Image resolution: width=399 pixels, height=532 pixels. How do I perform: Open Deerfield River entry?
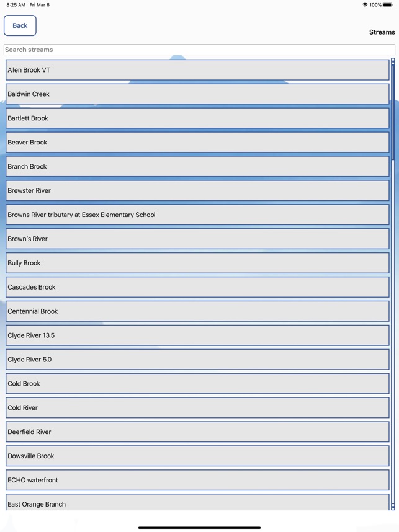(197, 432)
